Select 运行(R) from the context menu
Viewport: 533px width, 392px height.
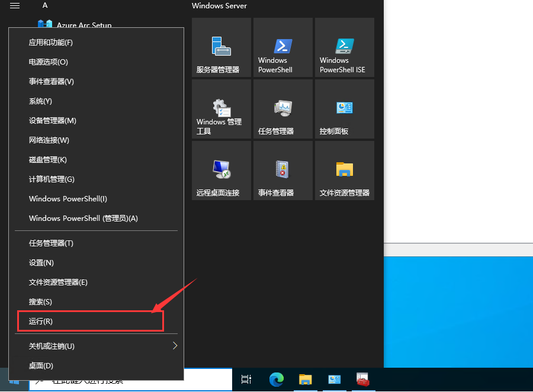pos(90,321)
